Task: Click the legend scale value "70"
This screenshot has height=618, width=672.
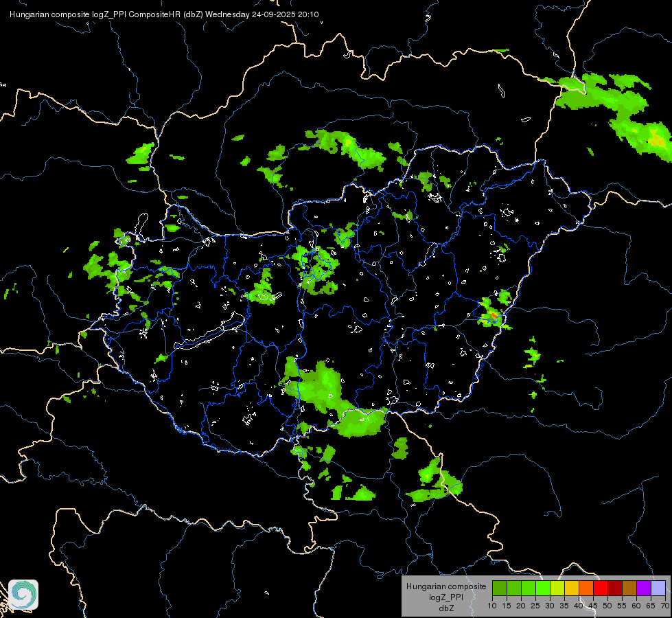Action: [664, 606]
